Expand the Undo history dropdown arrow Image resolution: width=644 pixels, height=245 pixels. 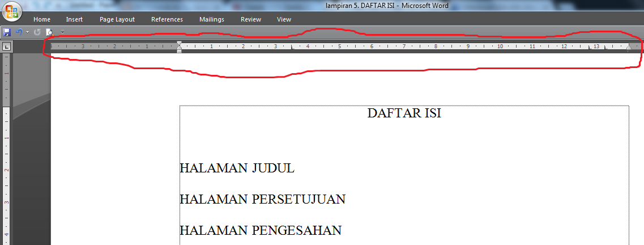coord(27,32)
